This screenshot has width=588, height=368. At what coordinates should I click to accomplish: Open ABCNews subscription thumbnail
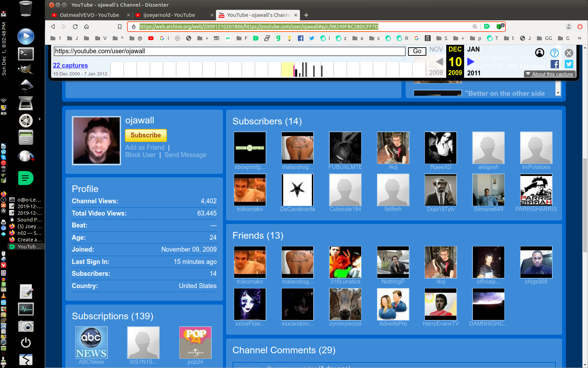pyautogui.click(x=91, y=343)
